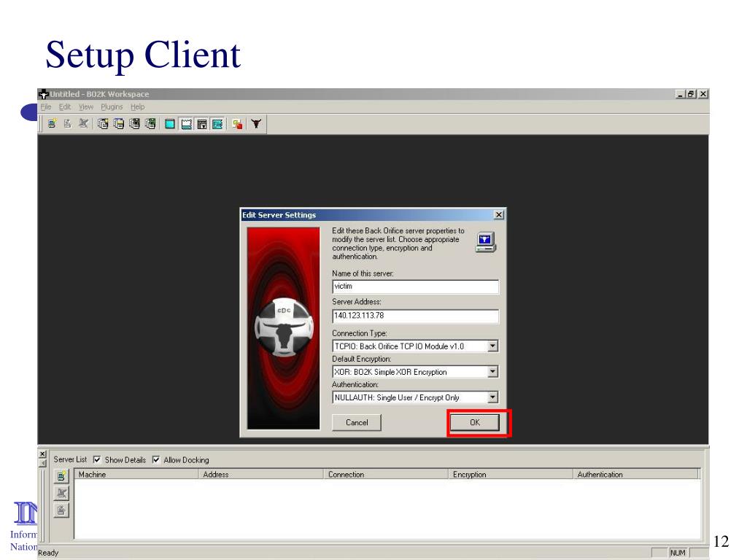Click the save workspace floppy-disk icon
747x560 pixels.
(134, 124)
